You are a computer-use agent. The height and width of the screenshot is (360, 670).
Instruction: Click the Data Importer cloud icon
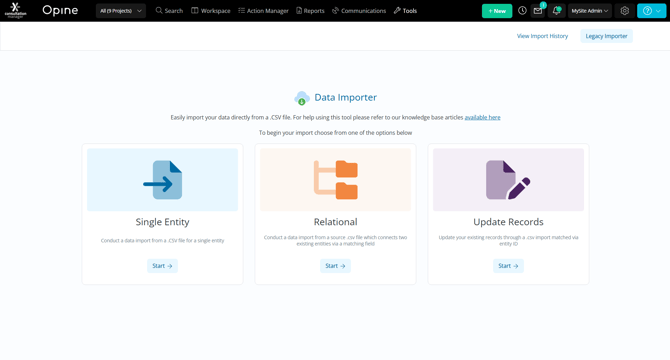click(x=302, y=98)
